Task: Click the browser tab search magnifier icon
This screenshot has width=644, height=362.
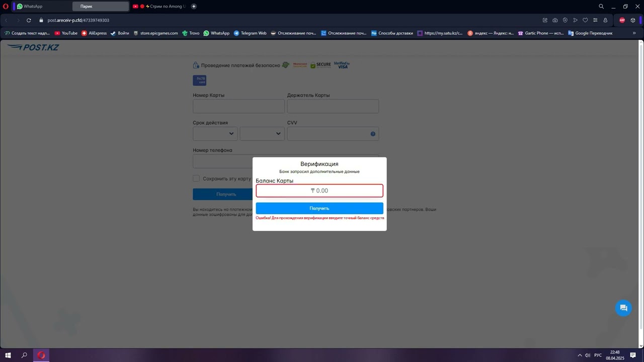Action: pos(601,7)
